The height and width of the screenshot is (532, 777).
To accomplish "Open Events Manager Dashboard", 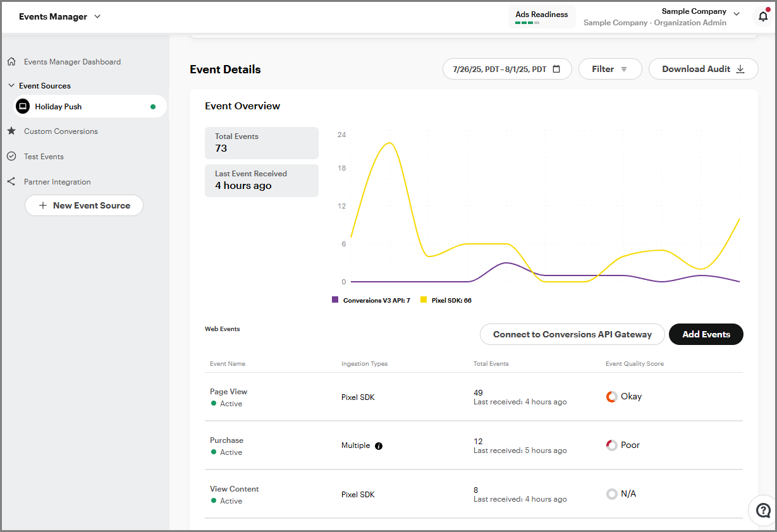I will pos(72,62).
